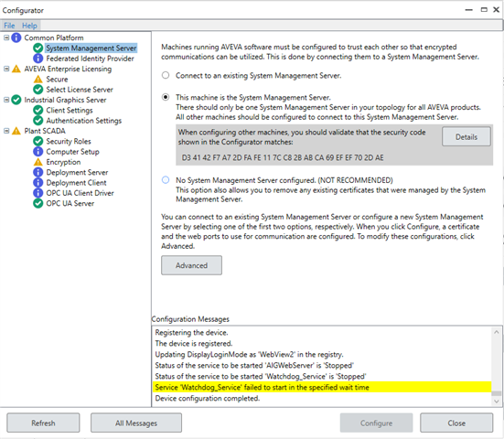Viewport: 504px width, 439px height.
Task: Click the highlighted Watchdog_Service failed message
Action: point(322,387)
